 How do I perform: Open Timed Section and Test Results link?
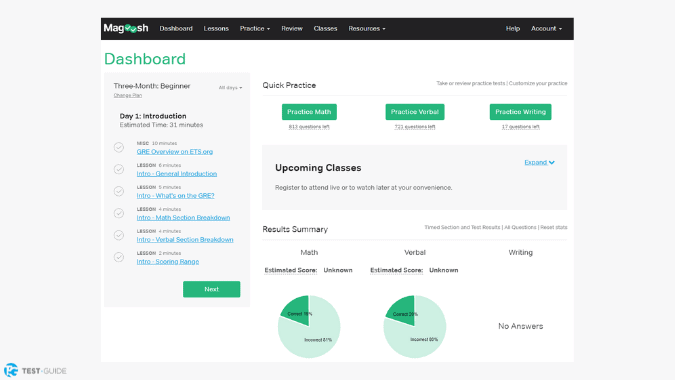point(462,227)
